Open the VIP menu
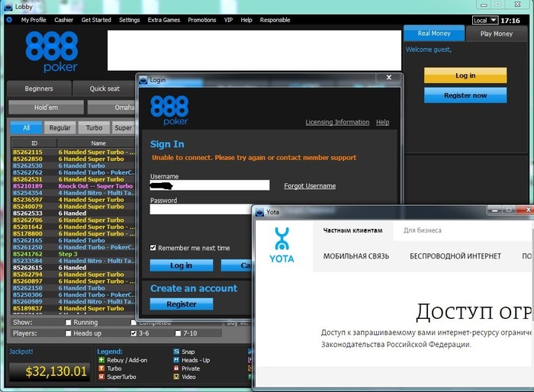Image resolution: width=534 pixels, height=392 pixels. tap(229, 20)
